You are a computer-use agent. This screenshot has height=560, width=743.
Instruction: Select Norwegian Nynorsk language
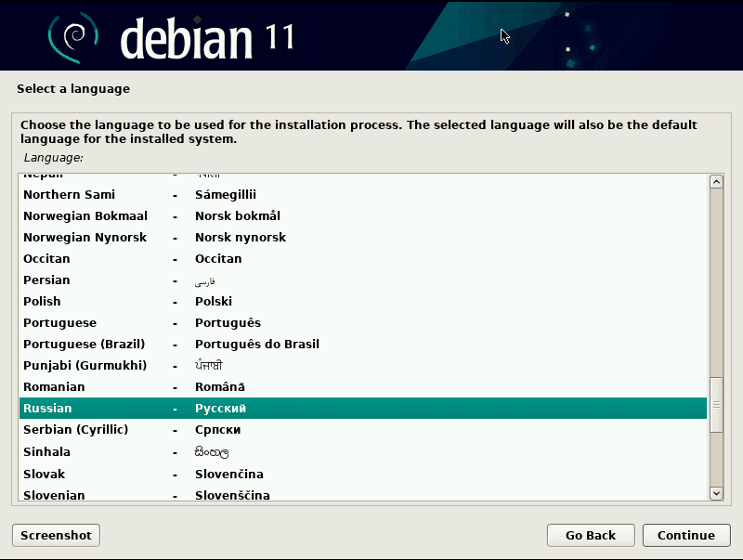coord(363,238)
